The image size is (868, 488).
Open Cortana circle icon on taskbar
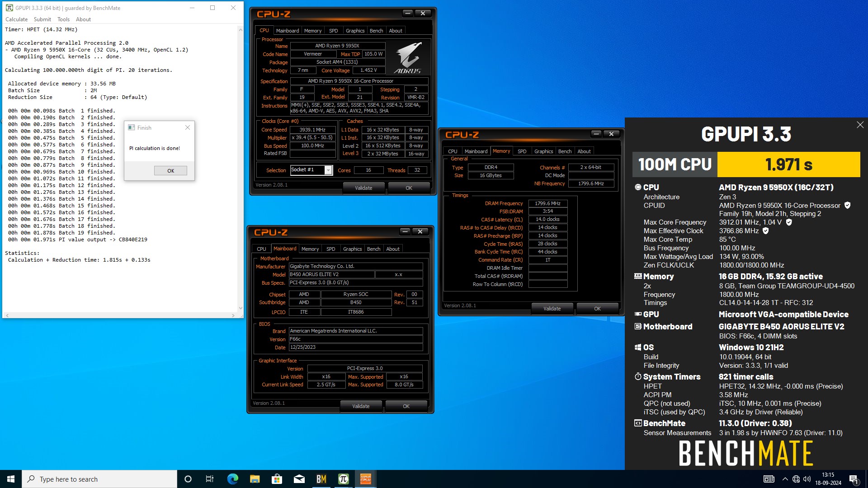188,479
